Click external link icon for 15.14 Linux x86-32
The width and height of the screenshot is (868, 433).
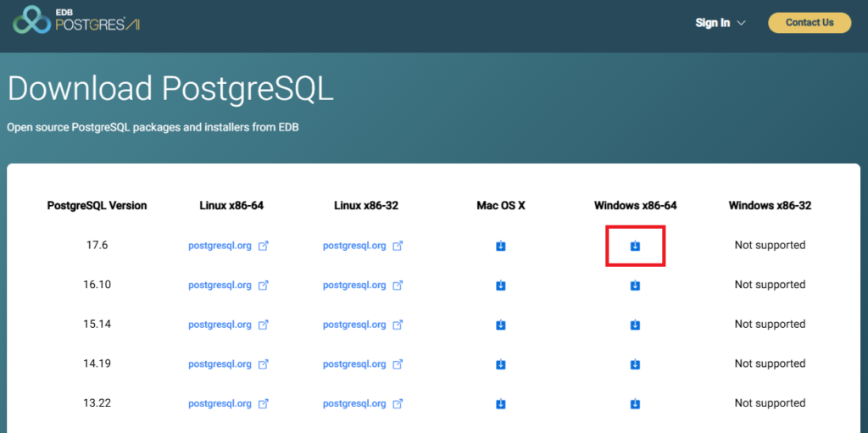tap(398, 325)
